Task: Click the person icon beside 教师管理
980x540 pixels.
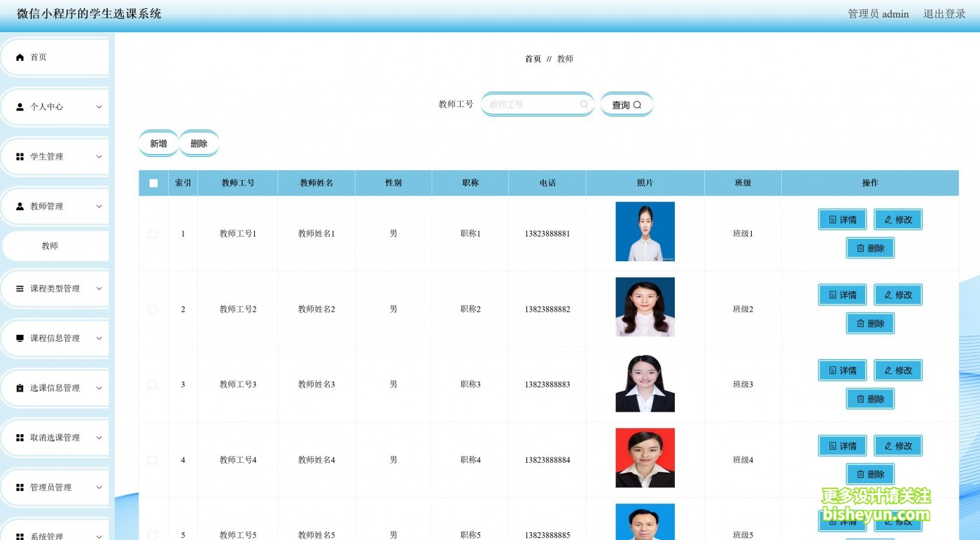Action: tap(20, 207)
